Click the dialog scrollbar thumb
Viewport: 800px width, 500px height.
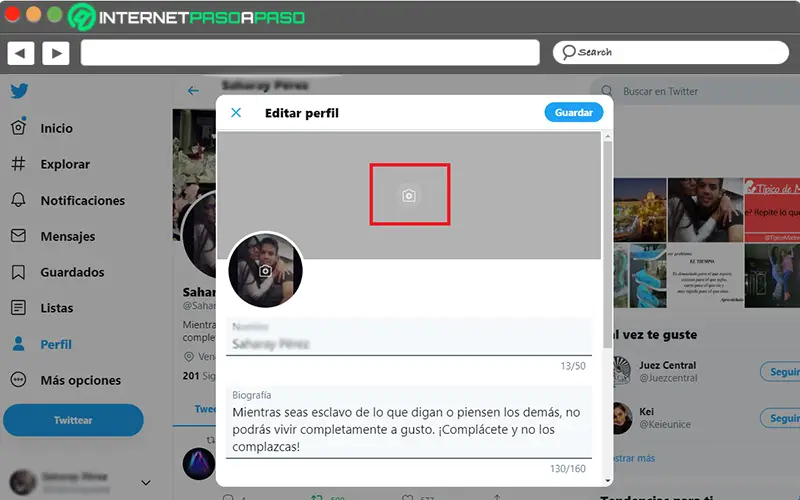click(607, 245)
